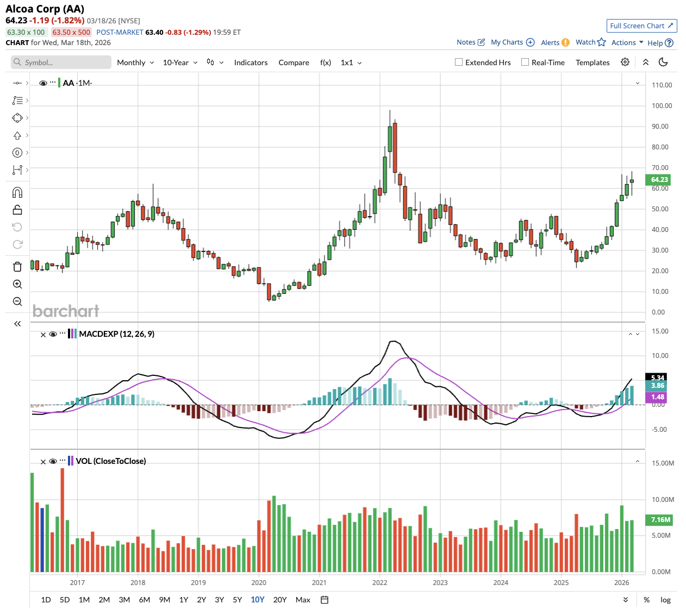686x616 pixels.
Task: Open the Templates menu
Action: (x=593, y=62)
